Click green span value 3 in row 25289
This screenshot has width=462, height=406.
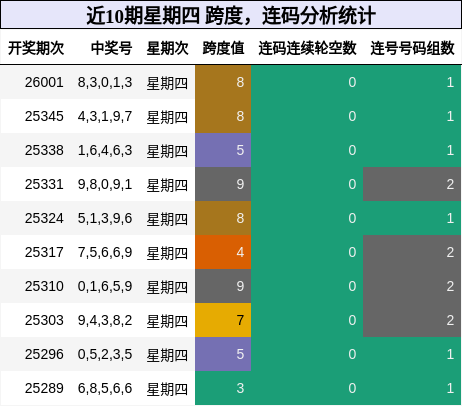click(223, 388)
